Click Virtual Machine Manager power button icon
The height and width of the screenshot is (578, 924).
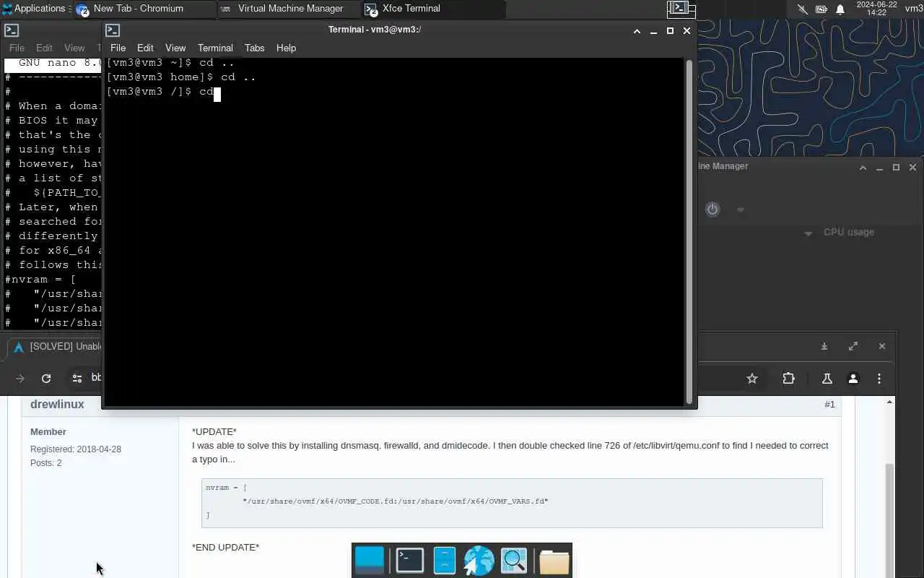[712, 210]
